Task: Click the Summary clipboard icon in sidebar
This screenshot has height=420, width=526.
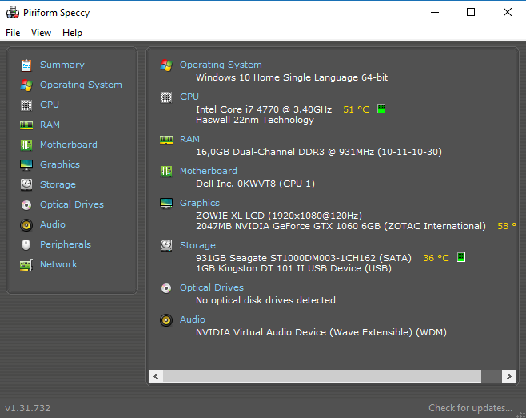Action: pyautogui.click(x=26, y=65)
